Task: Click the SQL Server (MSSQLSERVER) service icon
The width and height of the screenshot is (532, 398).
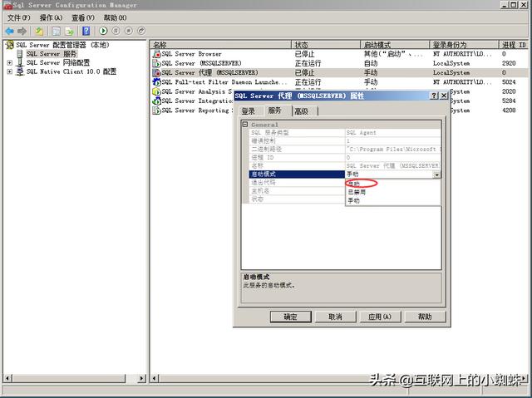Action: 156,63
